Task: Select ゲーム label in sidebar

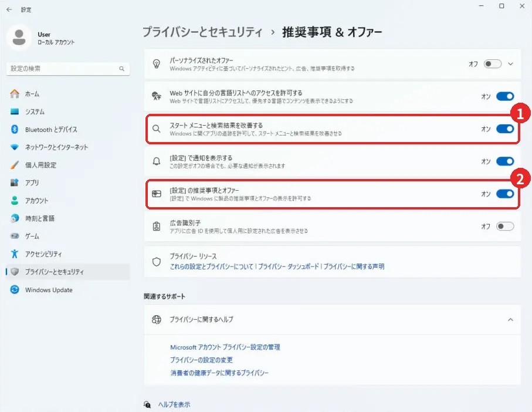Action: 32,236
